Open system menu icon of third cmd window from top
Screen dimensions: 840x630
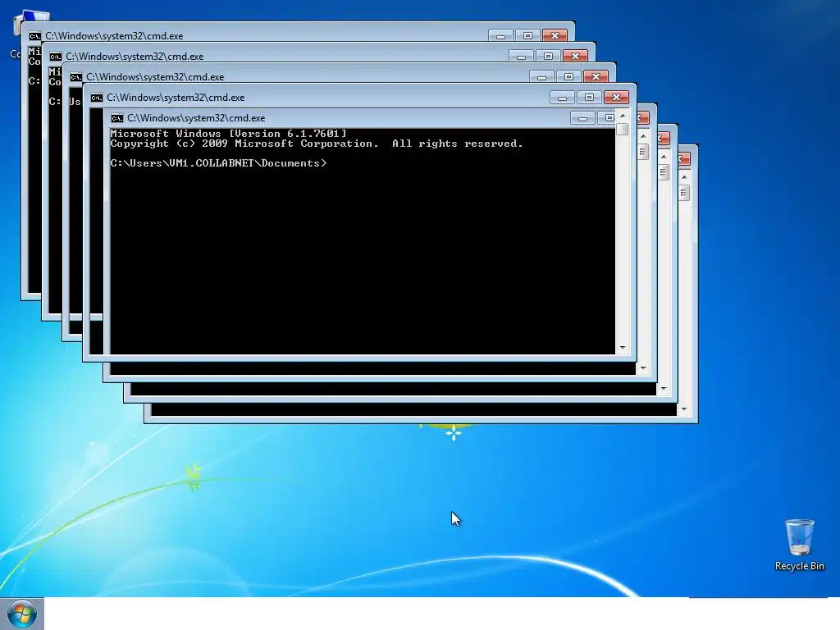[76, 76]
